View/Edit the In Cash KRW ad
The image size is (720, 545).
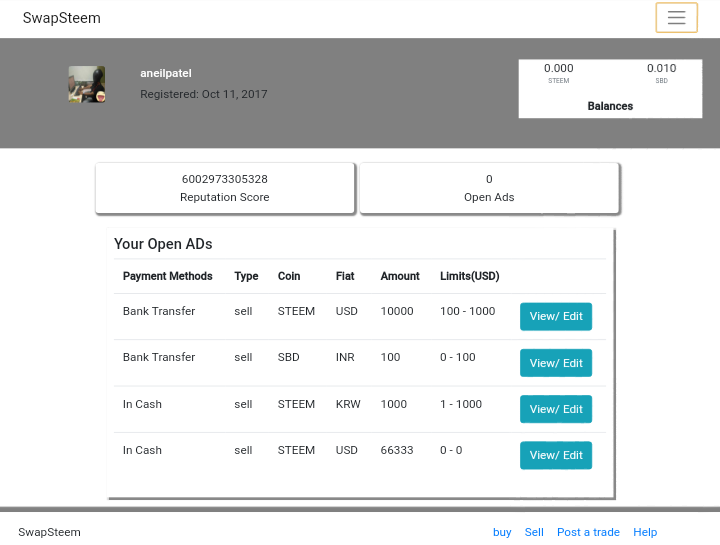click(x=555, y=409)
